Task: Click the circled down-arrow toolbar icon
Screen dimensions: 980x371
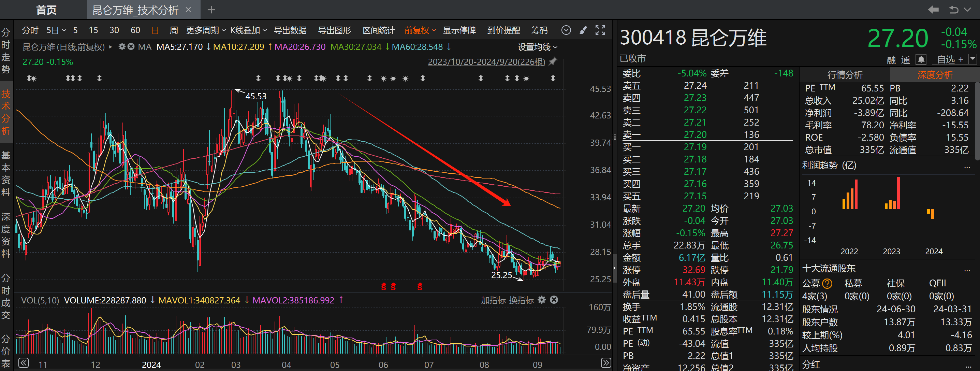Action: click(566, 30)
